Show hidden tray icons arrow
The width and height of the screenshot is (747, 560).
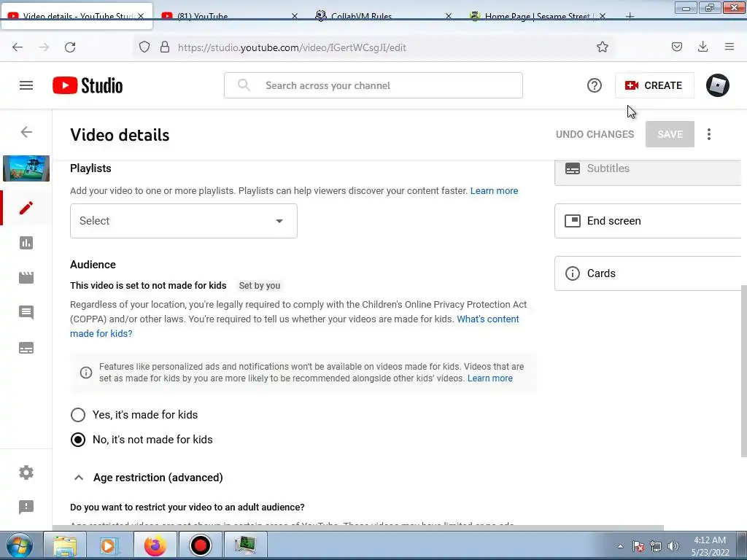[620, 547]
